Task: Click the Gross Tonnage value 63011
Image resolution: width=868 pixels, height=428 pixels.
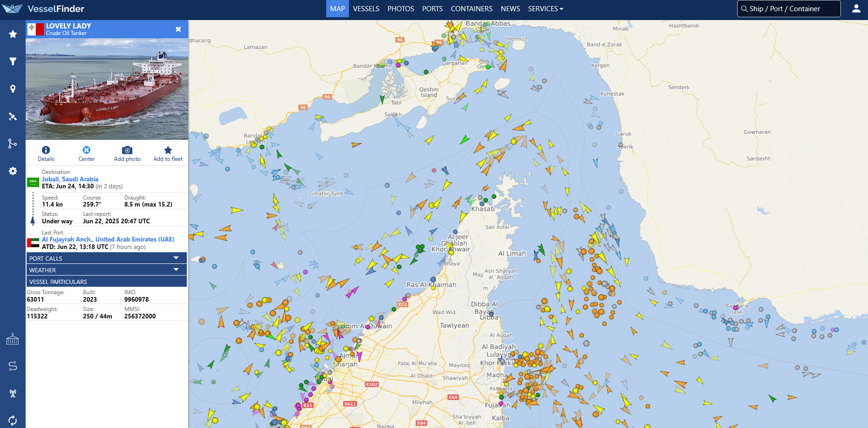Action: 35,299
